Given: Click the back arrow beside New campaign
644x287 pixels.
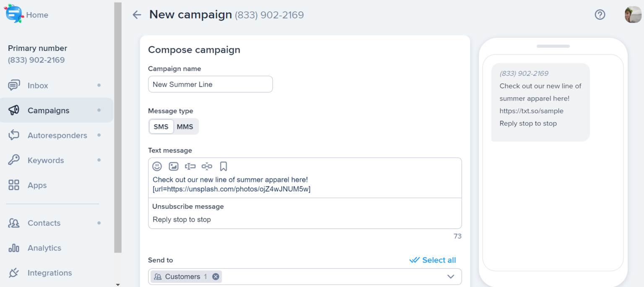Looking at the screenshot, I should coord(137,15).
